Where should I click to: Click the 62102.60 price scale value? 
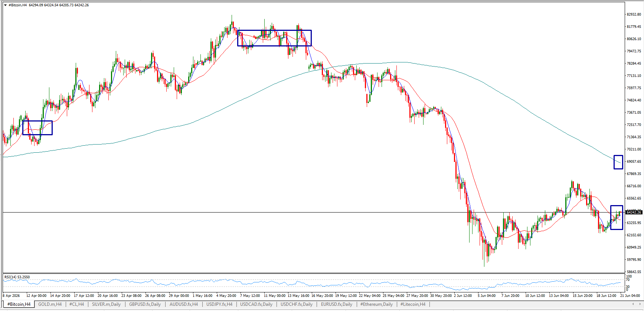(x=634, y=235)
